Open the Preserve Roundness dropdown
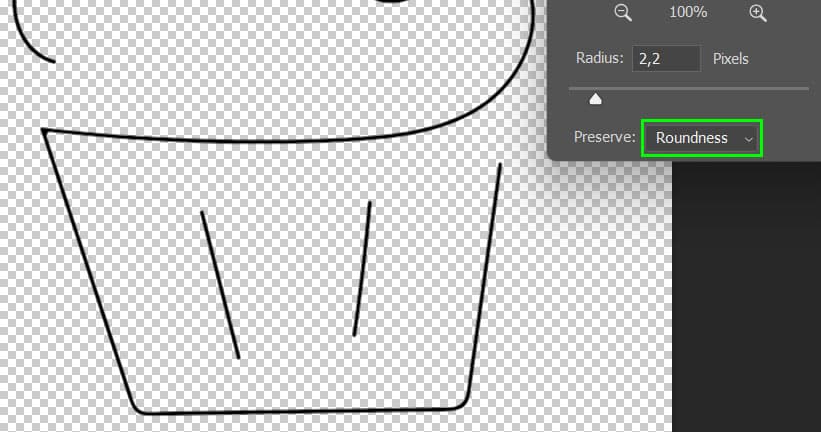This screenshot has width=821, height=432. click(702, 138)
